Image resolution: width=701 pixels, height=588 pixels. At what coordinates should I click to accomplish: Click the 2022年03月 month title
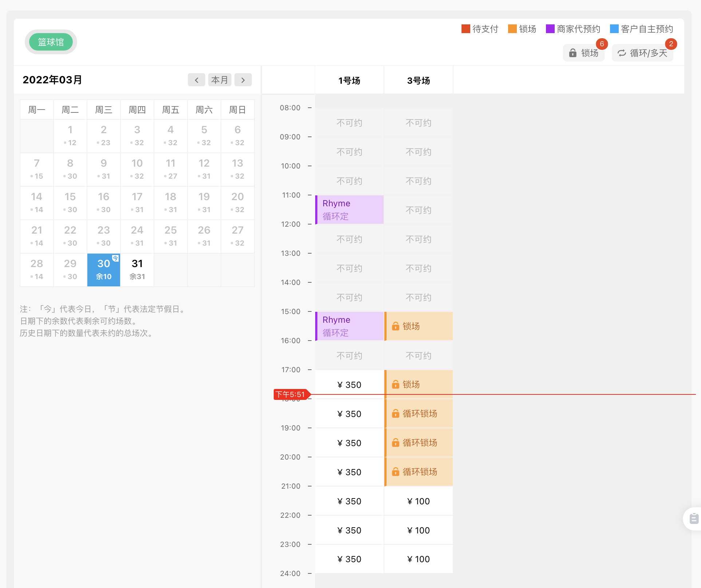pos(52,80)
